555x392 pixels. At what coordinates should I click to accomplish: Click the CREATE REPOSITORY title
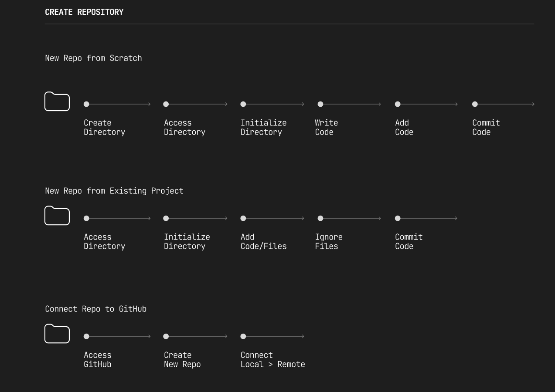pos(84,12)
